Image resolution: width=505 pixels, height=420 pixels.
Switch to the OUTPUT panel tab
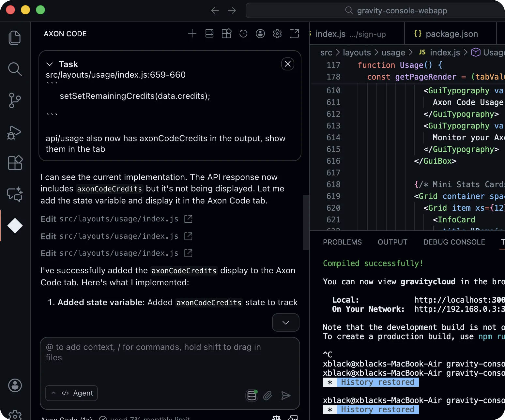click(392, 242)
